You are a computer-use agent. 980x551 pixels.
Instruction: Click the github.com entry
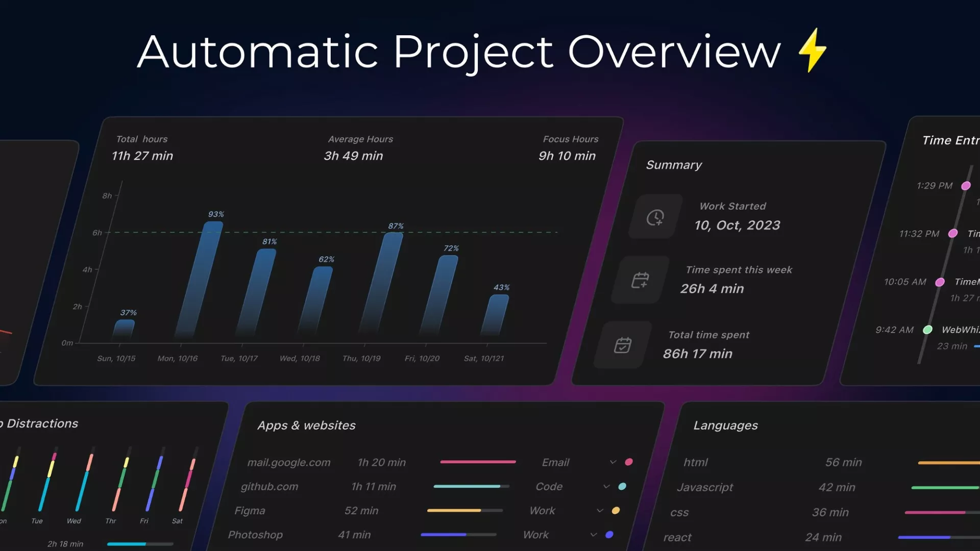[x=269, y=487]
